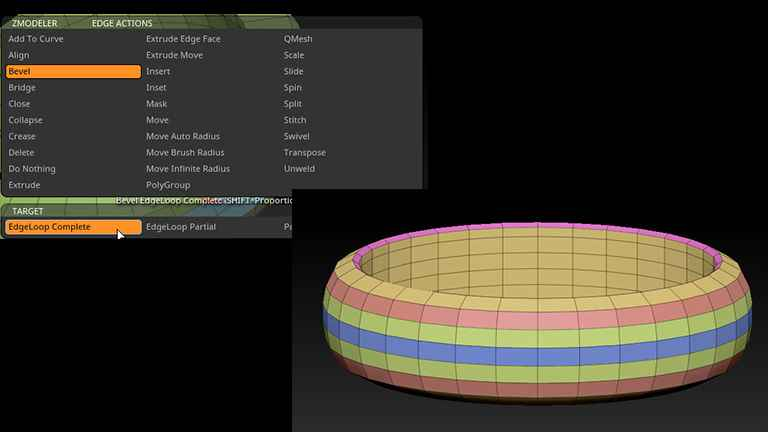Pick the Extrude edge action
The image size is (768, 432).
24,185
